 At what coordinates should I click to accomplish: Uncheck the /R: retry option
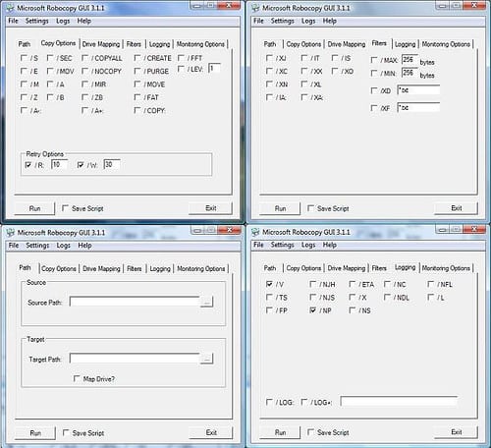pyautogui.click(x=28, y=165)
